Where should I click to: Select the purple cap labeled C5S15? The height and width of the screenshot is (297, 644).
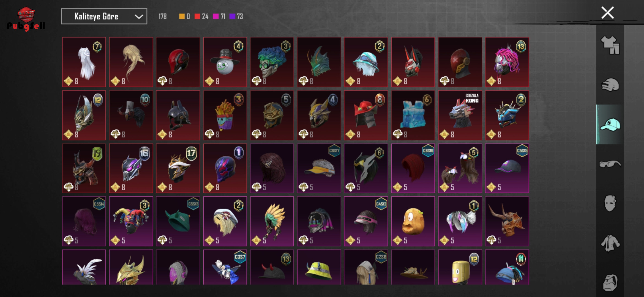point(507,168)
